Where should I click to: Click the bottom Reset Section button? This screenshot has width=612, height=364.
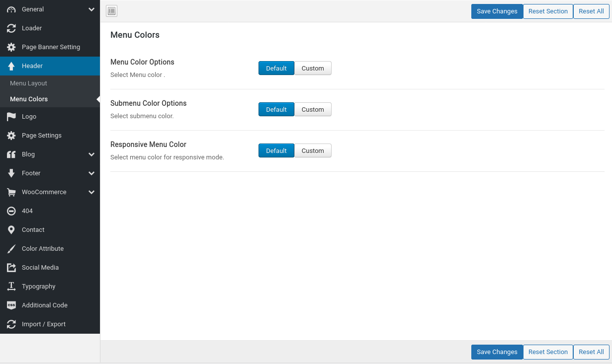(548, 352)
